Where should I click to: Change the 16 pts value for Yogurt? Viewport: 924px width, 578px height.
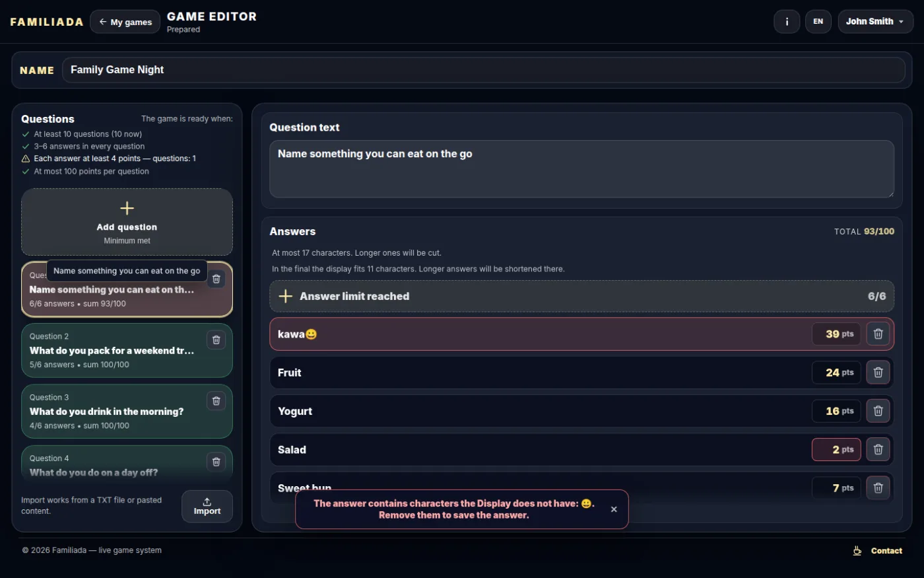pos(836,411)
